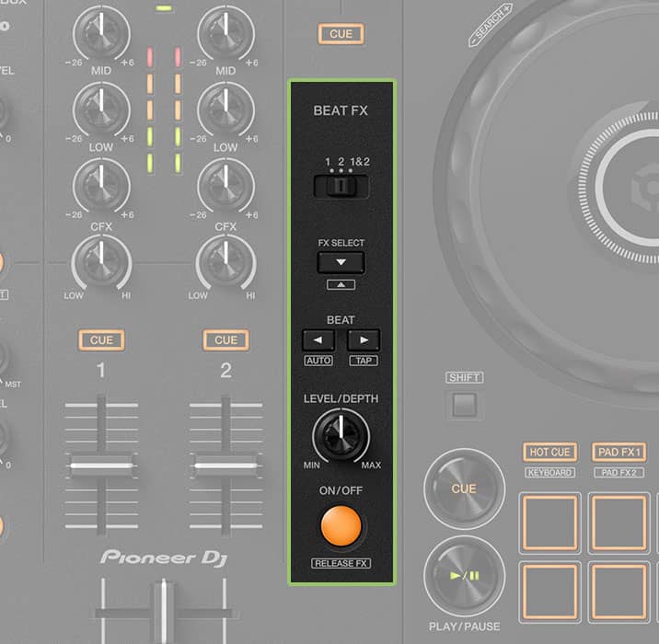Click the PAD FX2 label
This screenshot has width=659, height=644.
tap(619, 473)
